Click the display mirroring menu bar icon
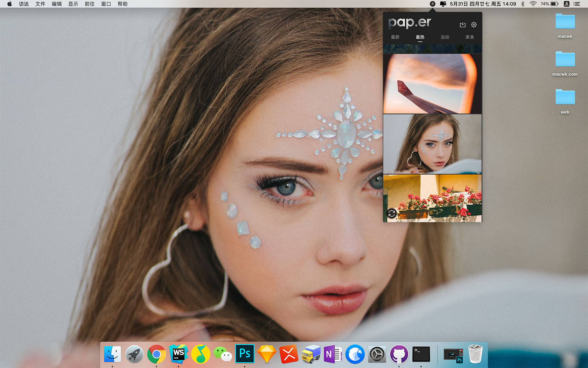 tap(443, 4)
